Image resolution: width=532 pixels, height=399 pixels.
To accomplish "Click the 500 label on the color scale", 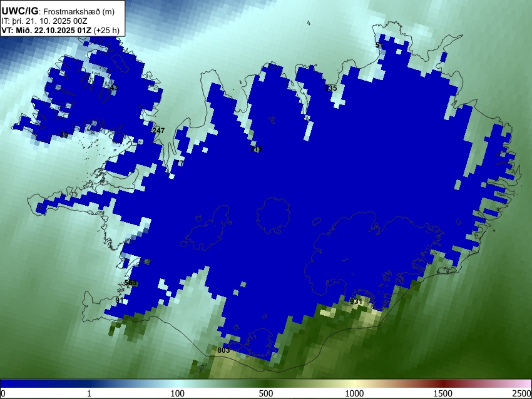I will pyautogui.click(x=266, y=393).
